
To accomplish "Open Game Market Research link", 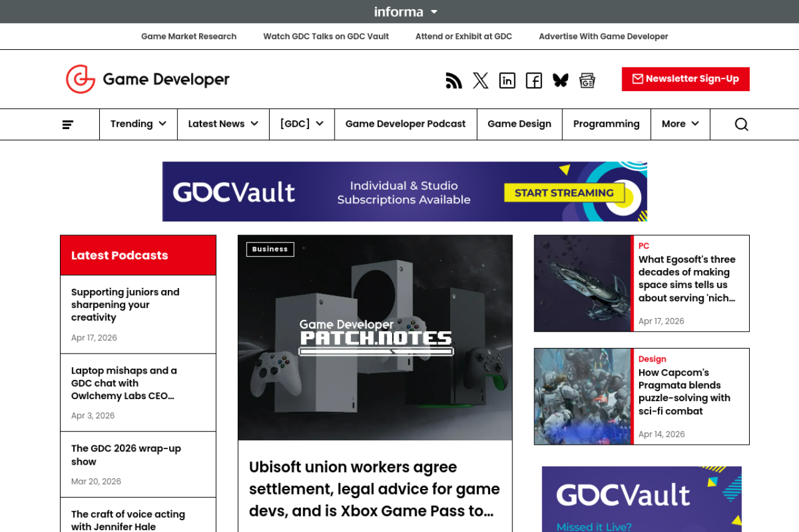I will point(189,37).
